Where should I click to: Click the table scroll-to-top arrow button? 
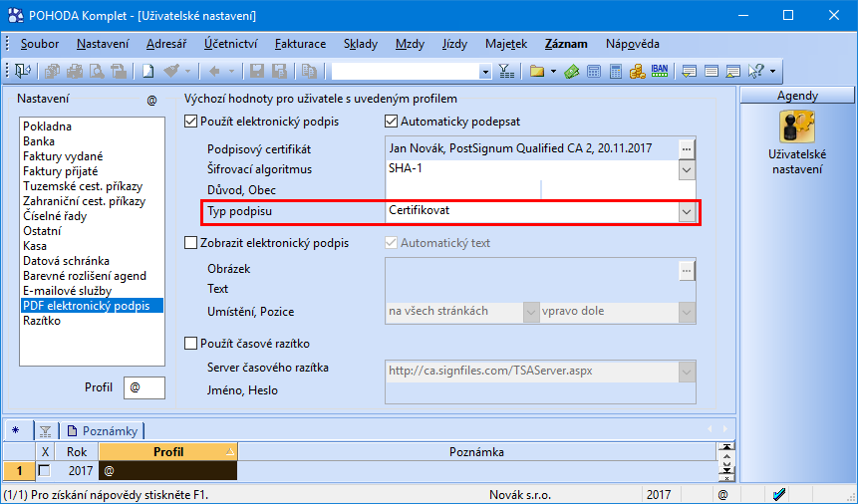pyautogui.click(x=726, y=447)
